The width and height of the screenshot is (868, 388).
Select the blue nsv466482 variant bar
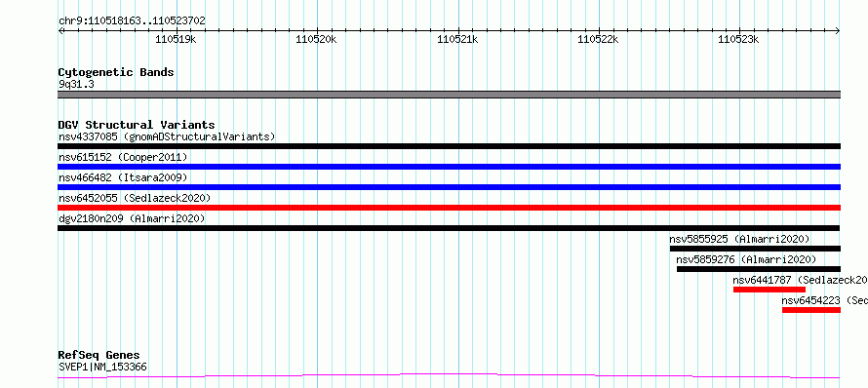coord(449,187)
